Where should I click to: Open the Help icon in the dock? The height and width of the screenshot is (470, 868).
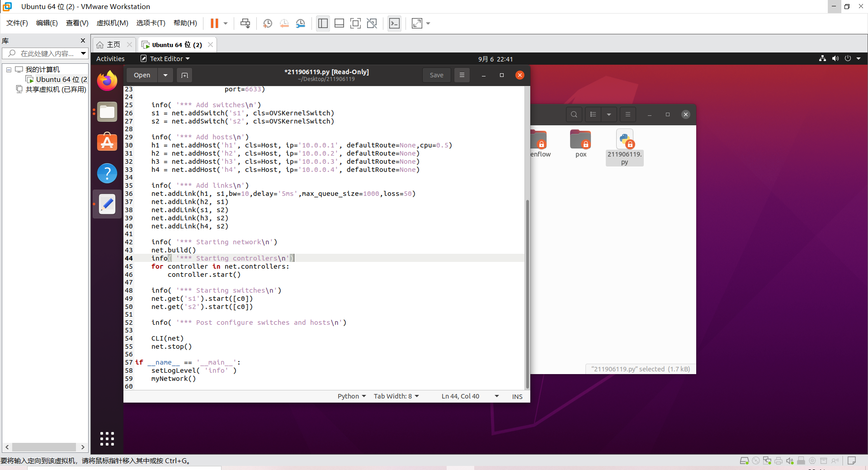(x=107, y=173)
